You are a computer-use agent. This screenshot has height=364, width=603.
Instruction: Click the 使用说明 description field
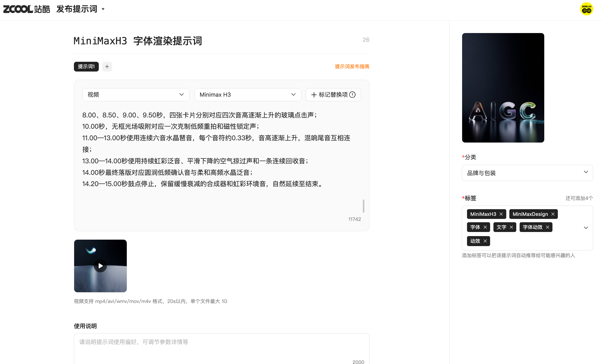point(221,349)
